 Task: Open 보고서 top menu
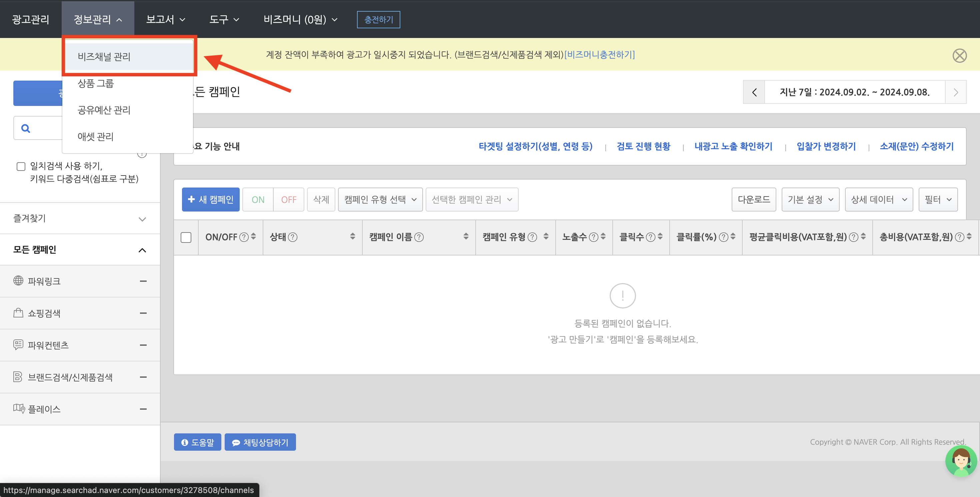click(165, 19)
